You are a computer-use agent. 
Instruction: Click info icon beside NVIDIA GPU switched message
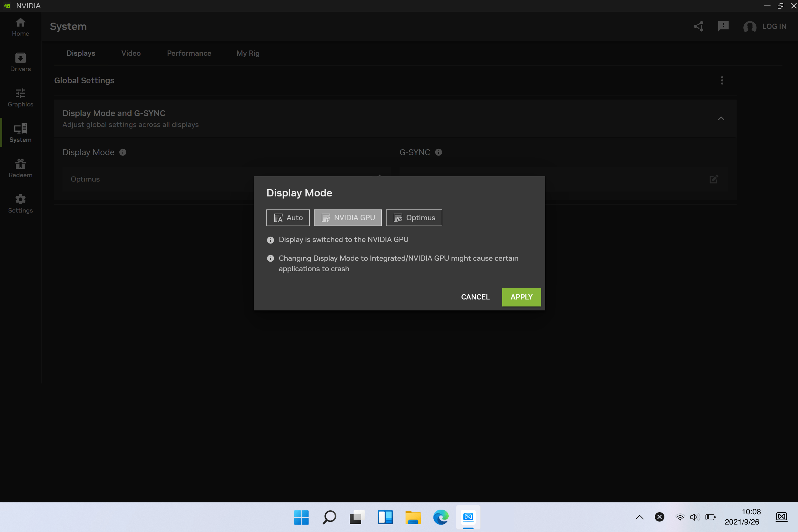[270, 240]
